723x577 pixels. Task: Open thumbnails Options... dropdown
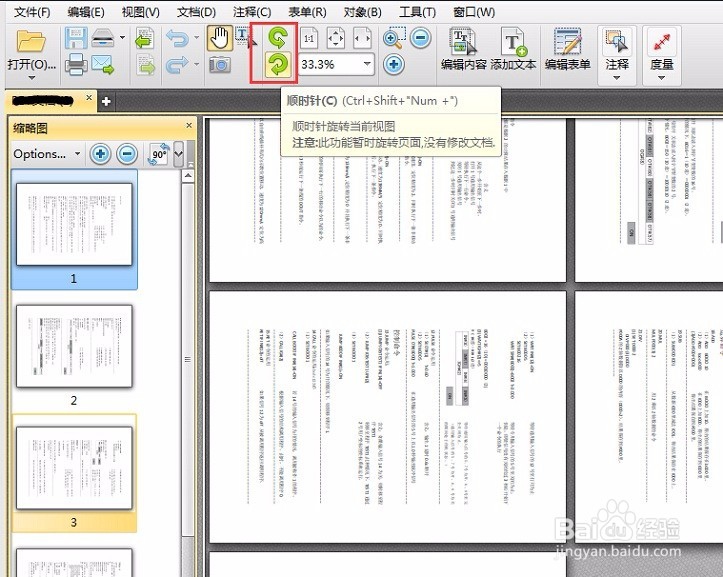(47, 154)
